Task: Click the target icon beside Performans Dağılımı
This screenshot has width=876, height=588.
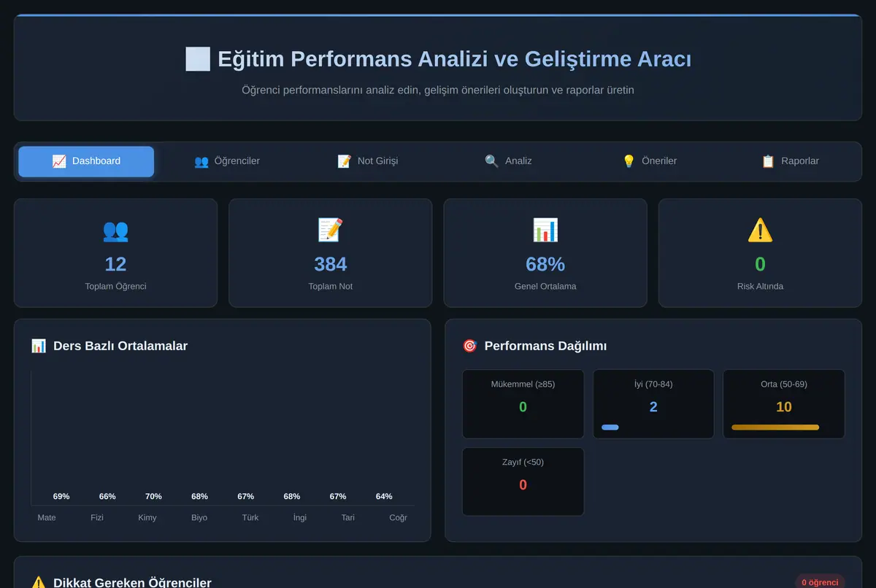Action: [x=470, y=346]
